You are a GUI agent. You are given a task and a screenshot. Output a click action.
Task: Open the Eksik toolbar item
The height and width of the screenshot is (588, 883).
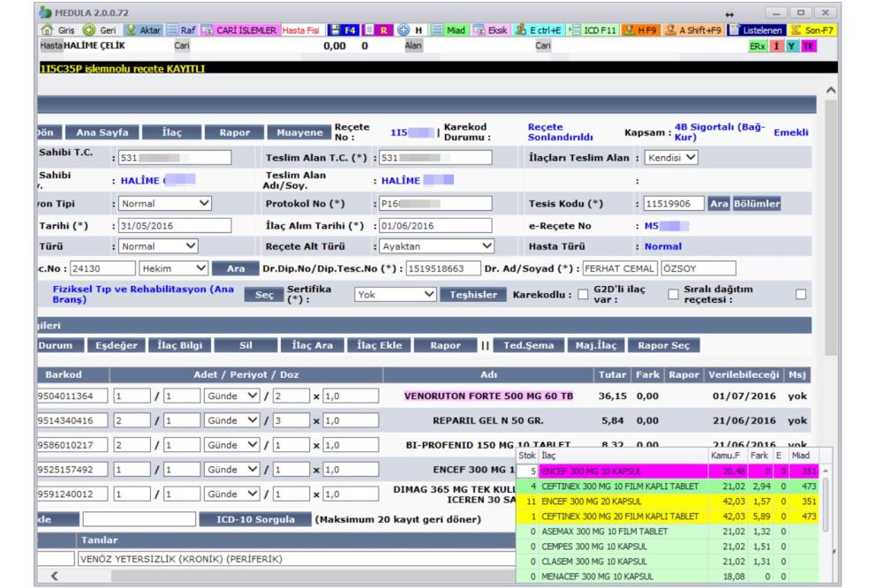point(491,30)
